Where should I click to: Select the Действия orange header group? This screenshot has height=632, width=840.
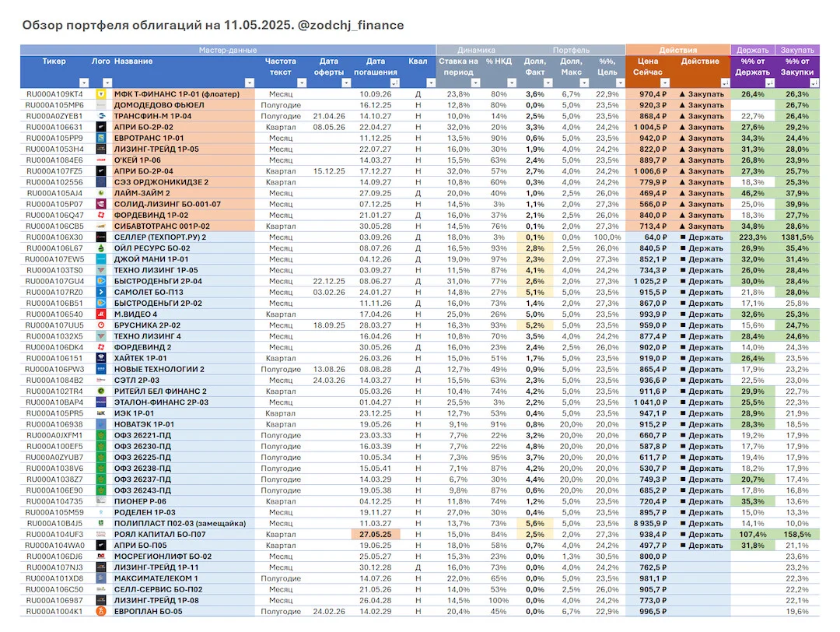pos(678,50)
